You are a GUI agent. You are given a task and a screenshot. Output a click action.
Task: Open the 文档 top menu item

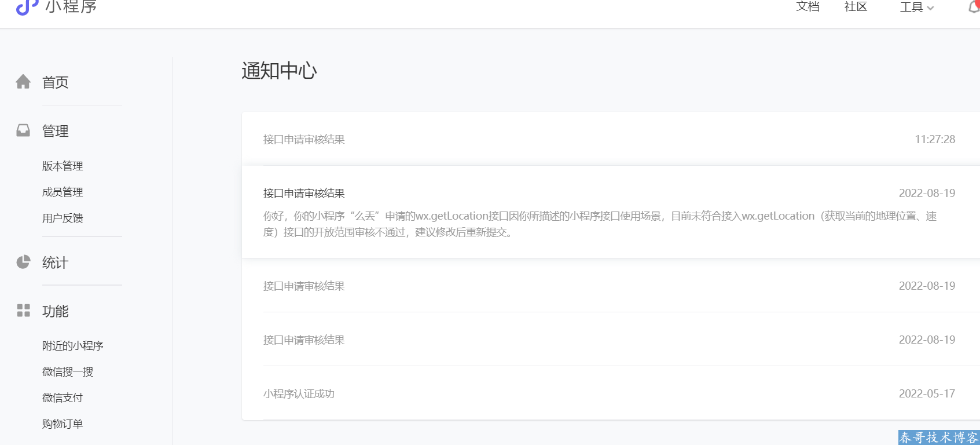tap(808, 7)
